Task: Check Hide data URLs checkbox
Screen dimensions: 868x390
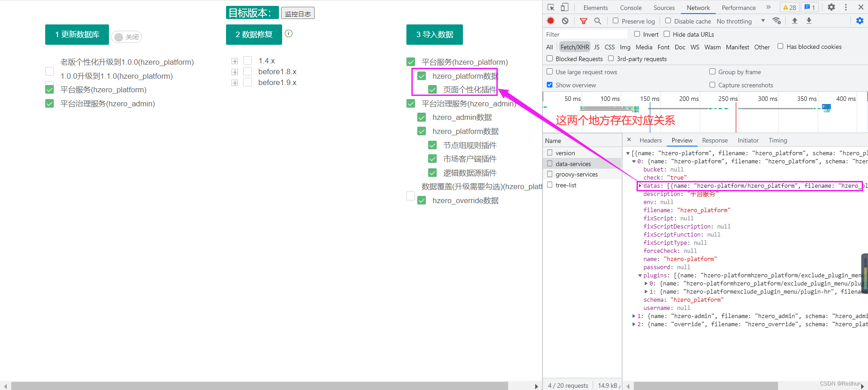Action: coord(666,34)
